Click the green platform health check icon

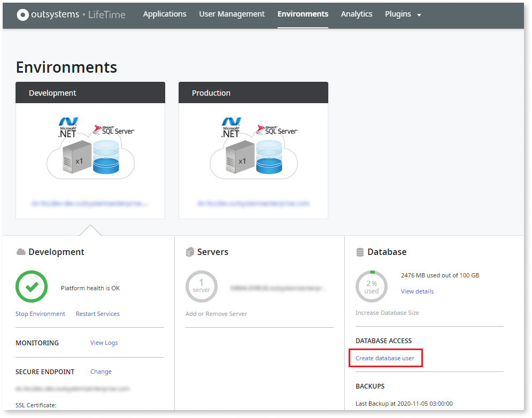31,287
